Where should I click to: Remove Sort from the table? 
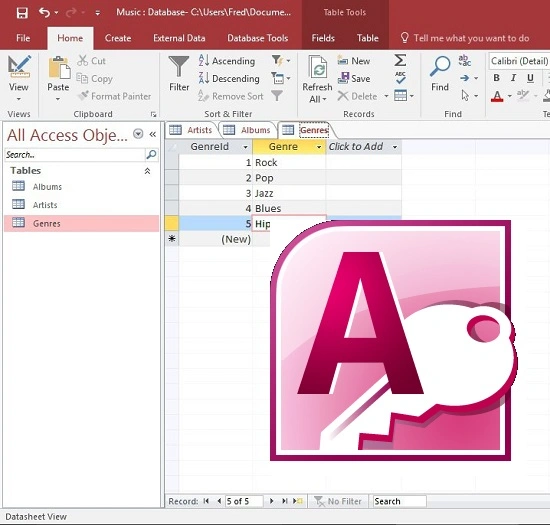(230, 96)
